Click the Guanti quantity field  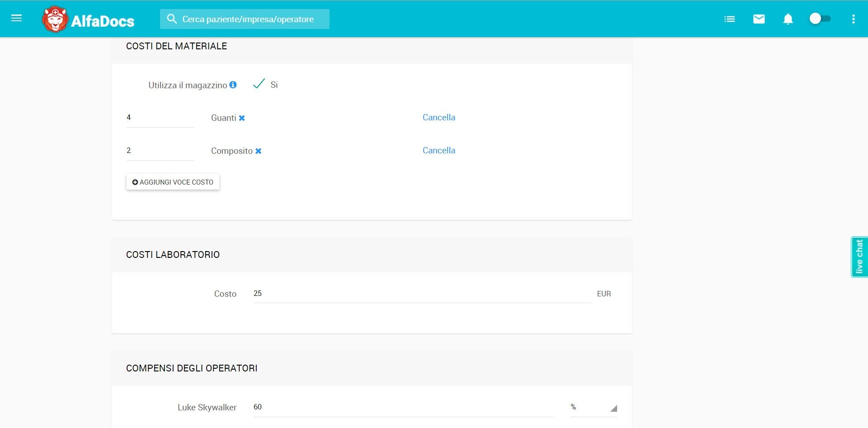160,118
